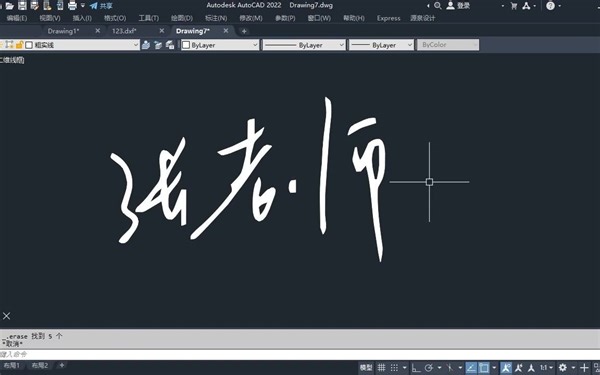The height and width of the screenshot is (375, 600).
Task: Open the ByLayer linetype dropdown
Action: click(x=304, y=45)
